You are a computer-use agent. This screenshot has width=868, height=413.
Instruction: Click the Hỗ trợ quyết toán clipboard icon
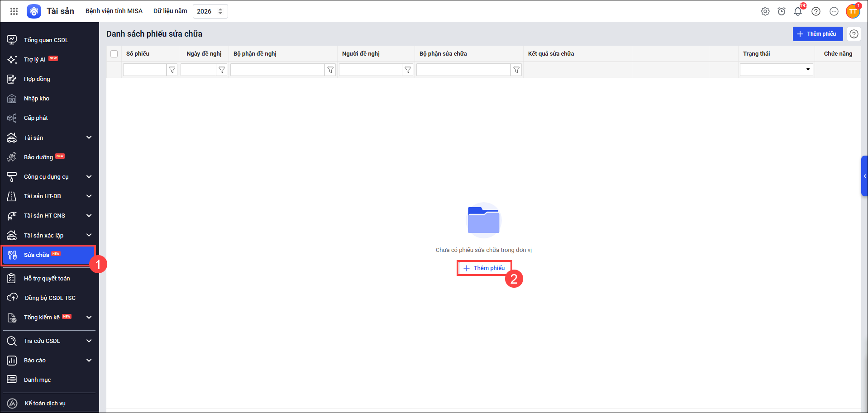(x=12, y=278)
